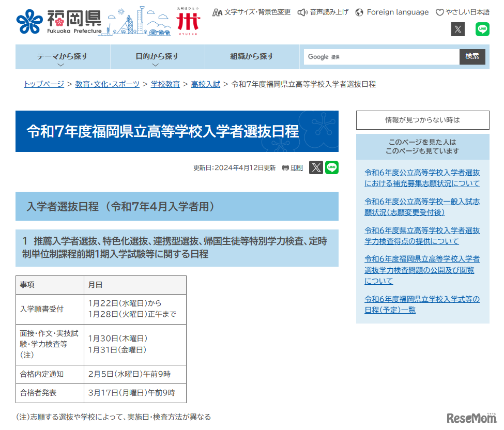This screenshot has height=430, width=504.
Task: Open 令和6年度公立高等学校一般入試志願状況 link
Action: pos(422,207)
